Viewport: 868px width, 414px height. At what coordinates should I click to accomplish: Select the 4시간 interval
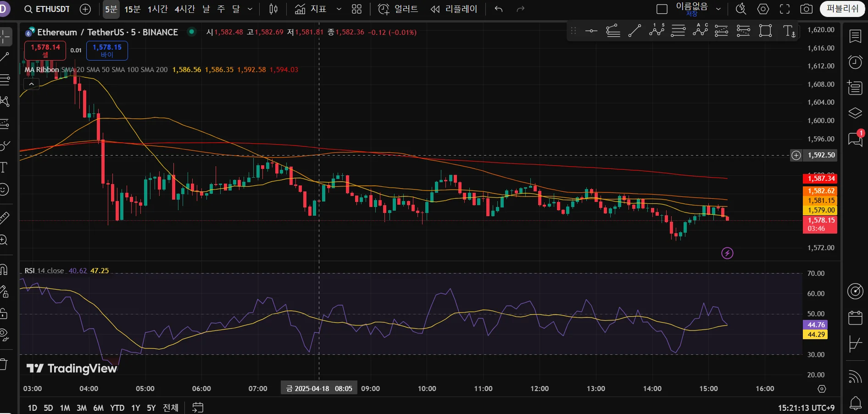[x=184, y=9]
